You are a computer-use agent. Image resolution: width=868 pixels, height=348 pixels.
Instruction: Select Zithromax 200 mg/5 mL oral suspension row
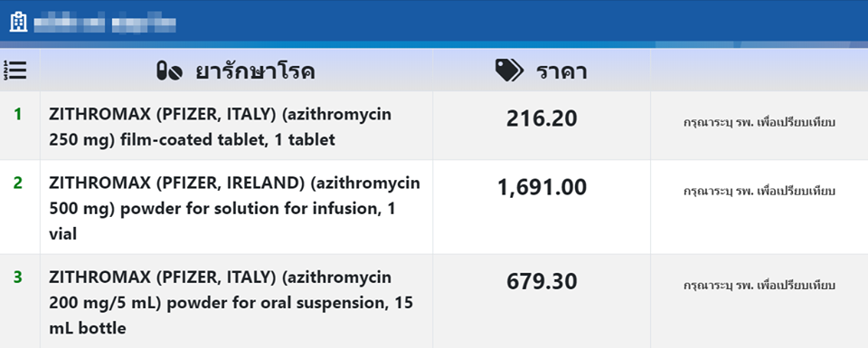pyautogui.click(x=434, y=302)
